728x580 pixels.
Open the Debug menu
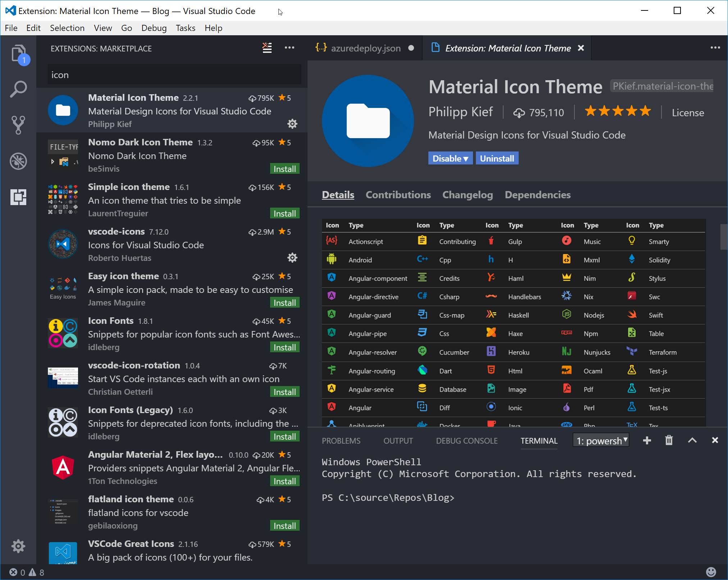pyautogui.click(x=154, y=28)
